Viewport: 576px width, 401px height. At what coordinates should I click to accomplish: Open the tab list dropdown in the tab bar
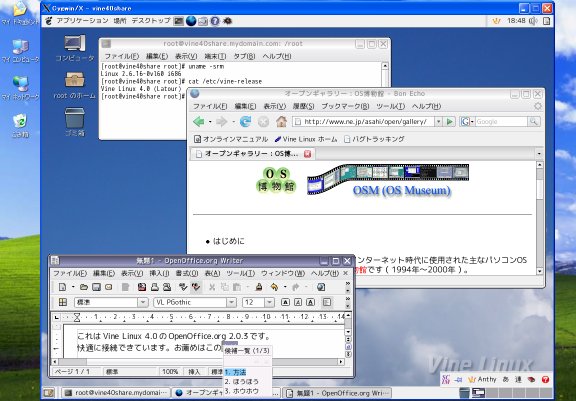click(539, 153)
